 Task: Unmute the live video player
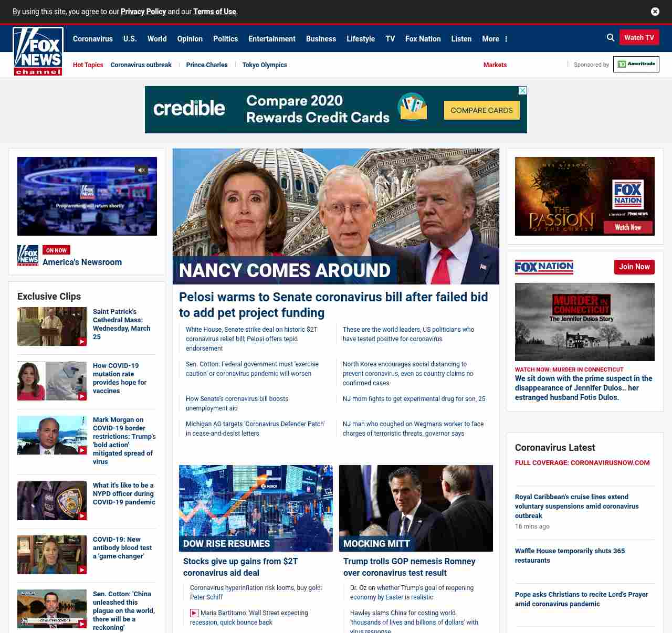(141, 170)
